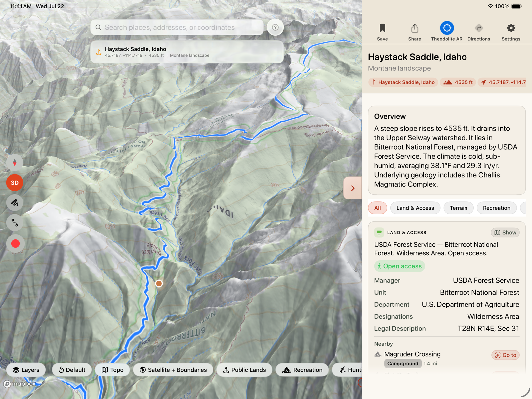
Task: Tap the magnifier icon in search bar
Action: coord(98,27)
